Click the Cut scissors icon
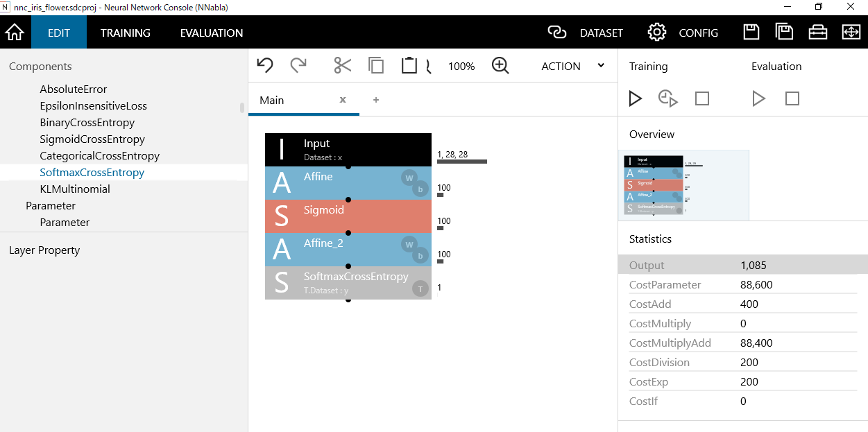This screenshot has height=432, width=868. (x=342, y=66)
